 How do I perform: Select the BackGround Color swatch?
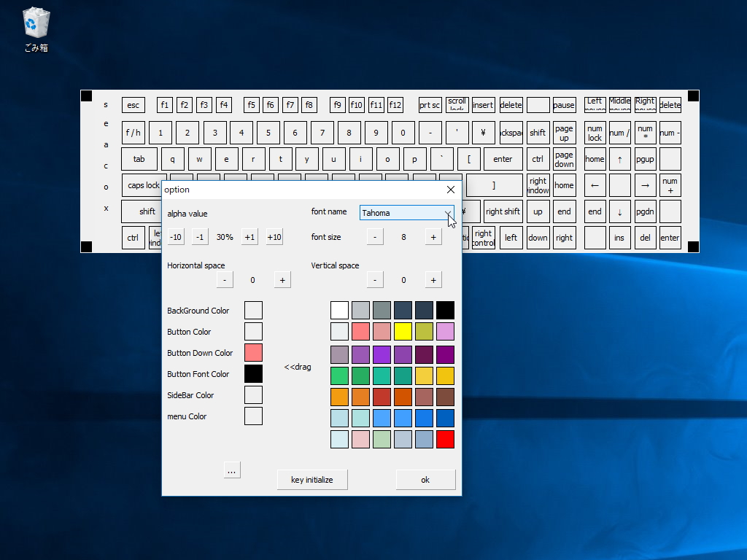(253, 310)
